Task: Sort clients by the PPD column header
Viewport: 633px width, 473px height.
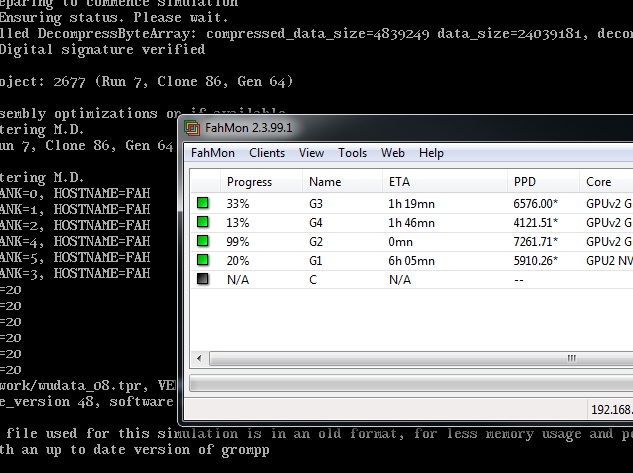Action: tap(543, 182)
